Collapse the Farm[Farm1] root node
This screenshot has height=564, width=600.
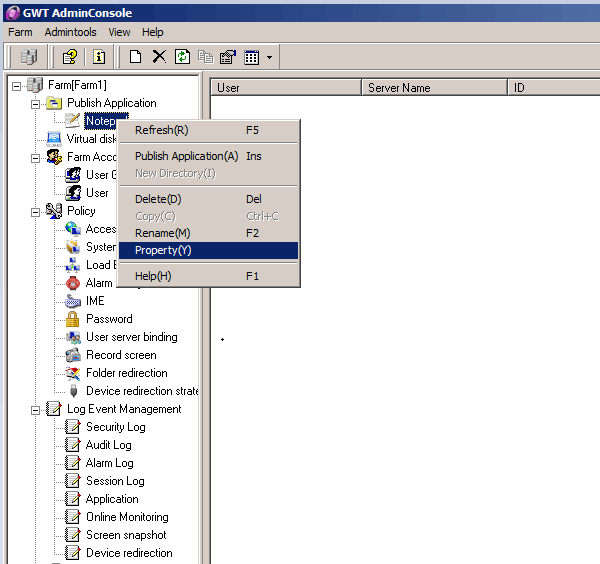point(17,85)
